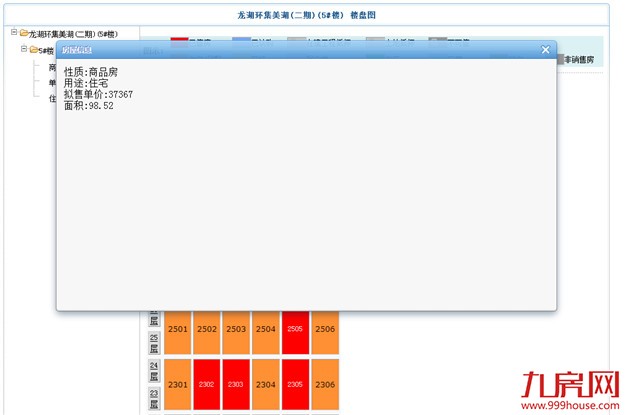Viewport: 625px width, 415px height.
Task: Click the 面积:98.52 line
Action: [x=88, y=106]
